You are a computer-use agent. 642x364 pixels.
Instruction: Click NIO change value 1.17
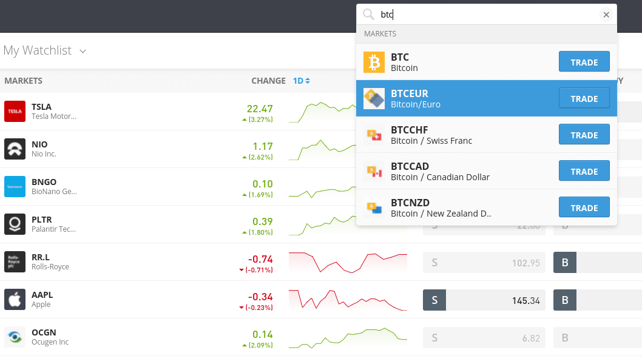click(x=263, y=147)
